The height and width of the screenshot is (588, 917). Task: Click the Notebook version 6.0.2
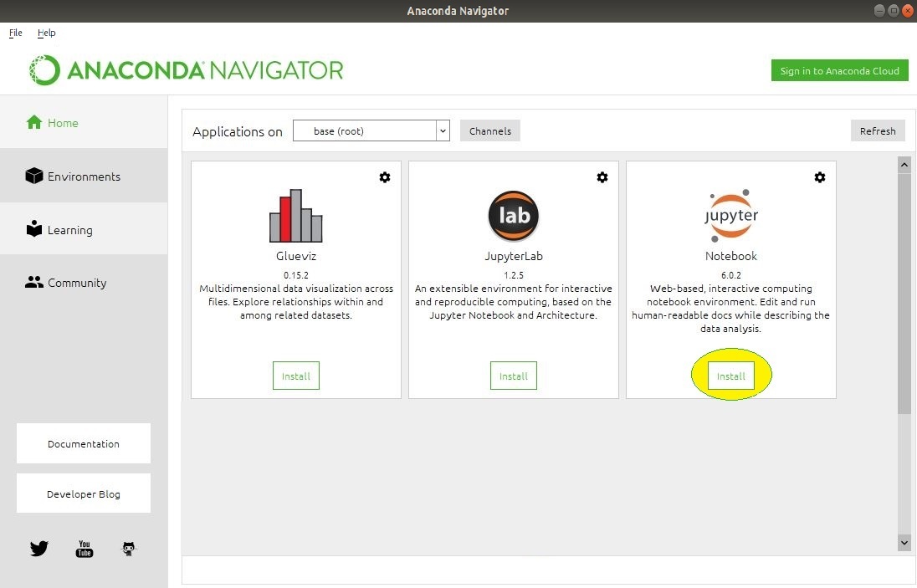pos(731,274)
